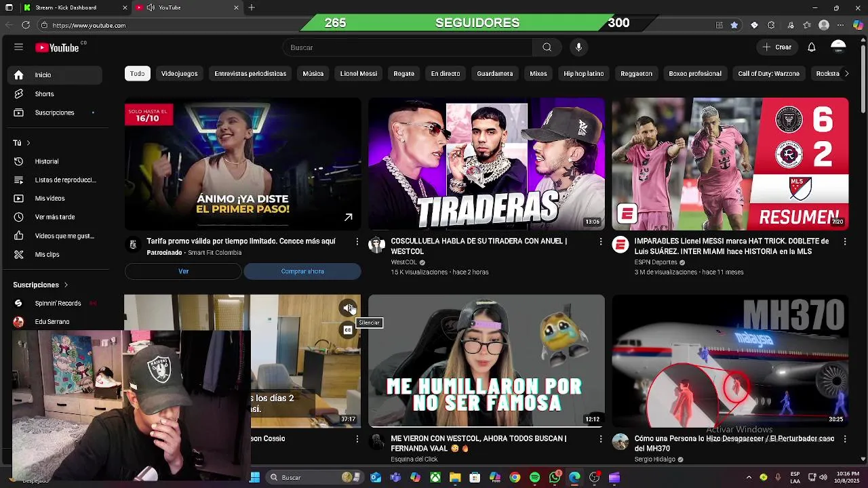Select the Música filter chip
This screenshot has height=488, width=868.
coord(313,73)
